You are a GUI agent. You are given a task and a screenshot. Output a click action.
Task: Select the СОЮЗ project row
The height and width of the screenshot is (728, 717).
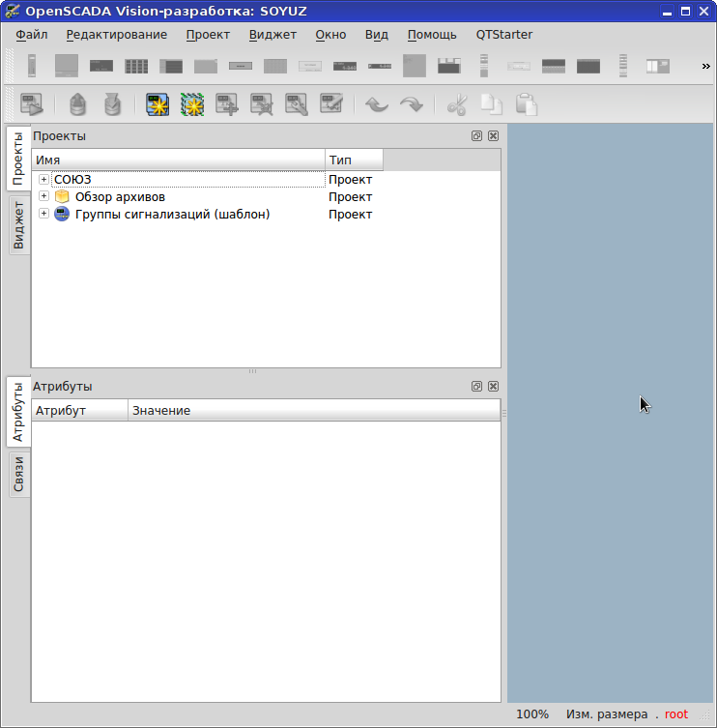click(188, 179)
